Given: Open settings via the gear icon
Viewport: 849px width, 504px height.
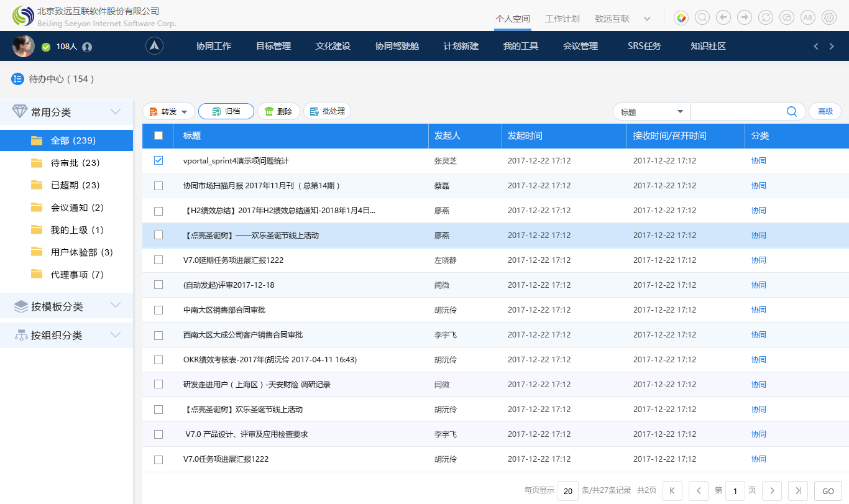Looking at the screenshot, I should pos(829,17).
